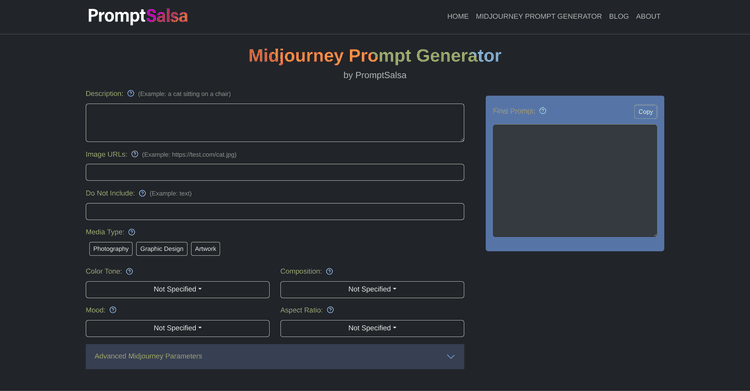Open the Composition dropdown
This screenshot has width=750, height=391.
coord(372,290)
